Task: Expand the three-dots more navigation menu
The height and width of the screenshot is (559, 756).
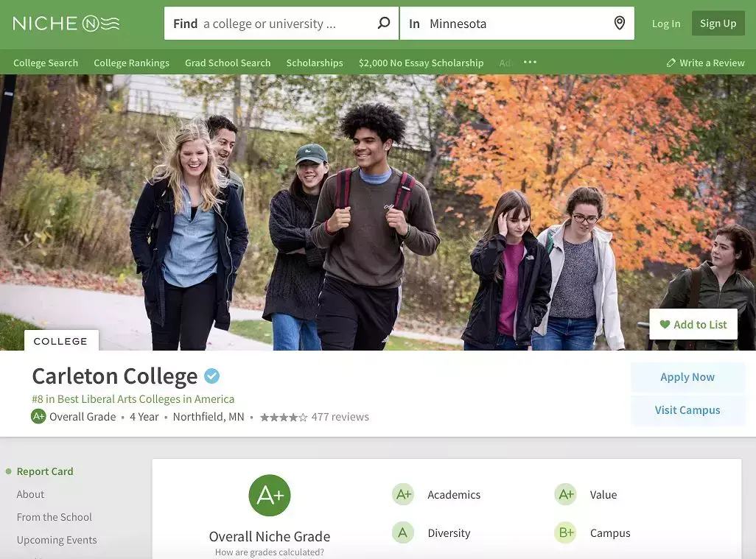Action: click(x=530, y=62)
